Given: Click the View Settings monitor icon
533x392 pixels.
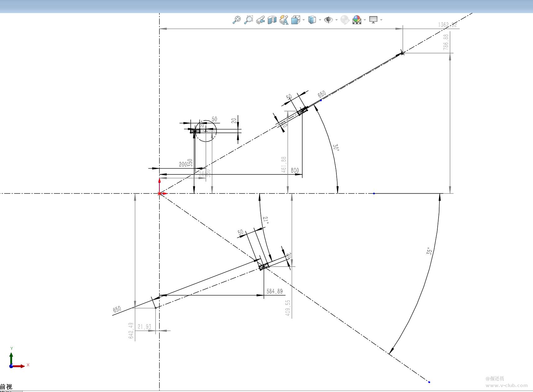Looking at the screenshot, I should pos(373,20).
